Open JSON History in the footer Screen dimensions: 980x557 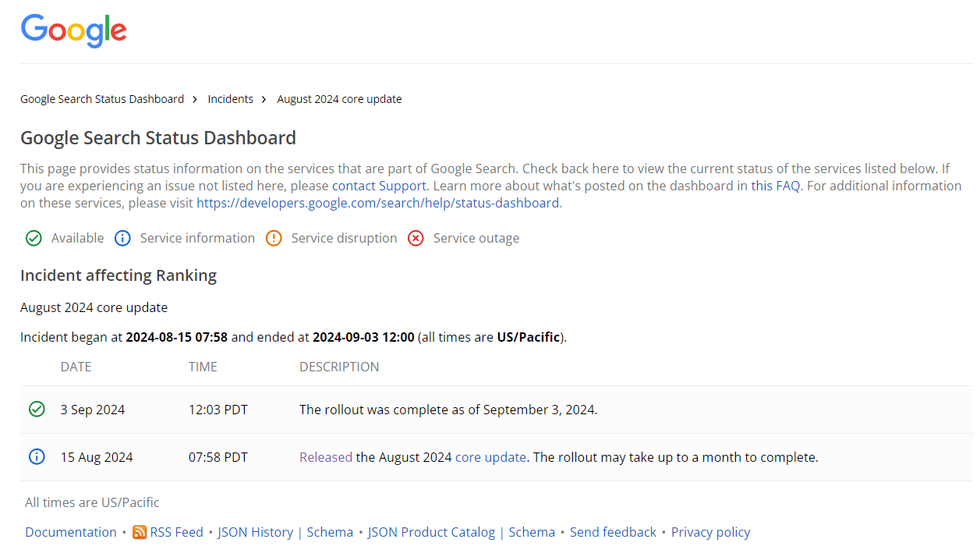pyautogui.click(x=255, y=532)
